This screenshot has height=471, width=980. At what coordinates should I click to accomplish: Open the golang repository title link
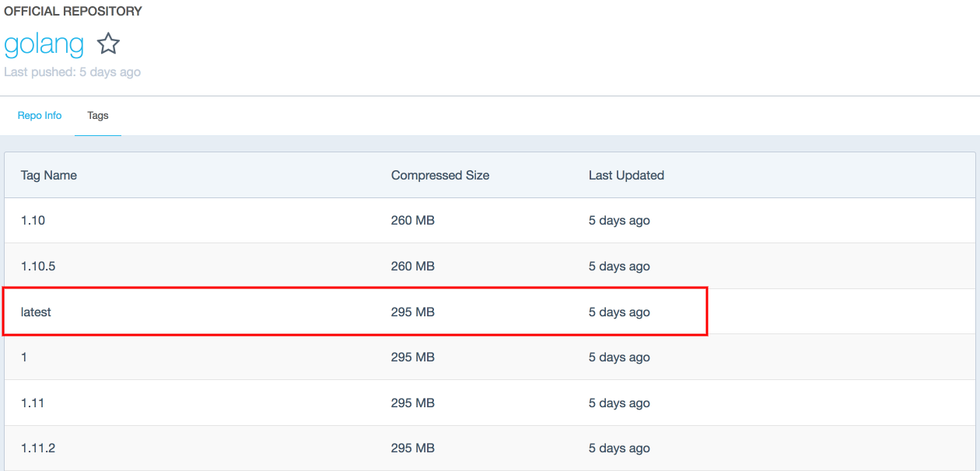coord(44,44)
